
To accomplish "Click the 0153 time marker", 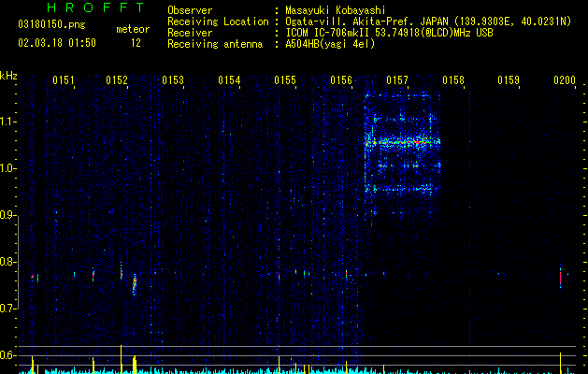I will coord(173,80).
